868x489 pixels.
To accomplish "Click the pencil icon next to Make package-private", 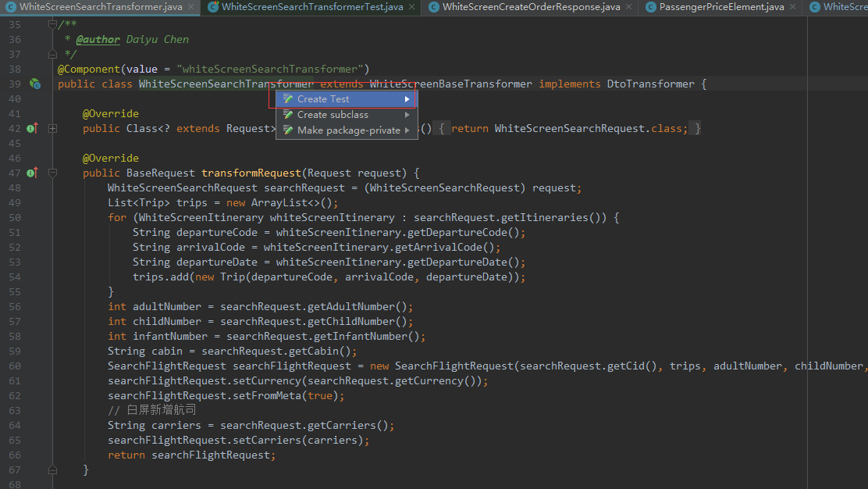I will click(x=288, y=130).
